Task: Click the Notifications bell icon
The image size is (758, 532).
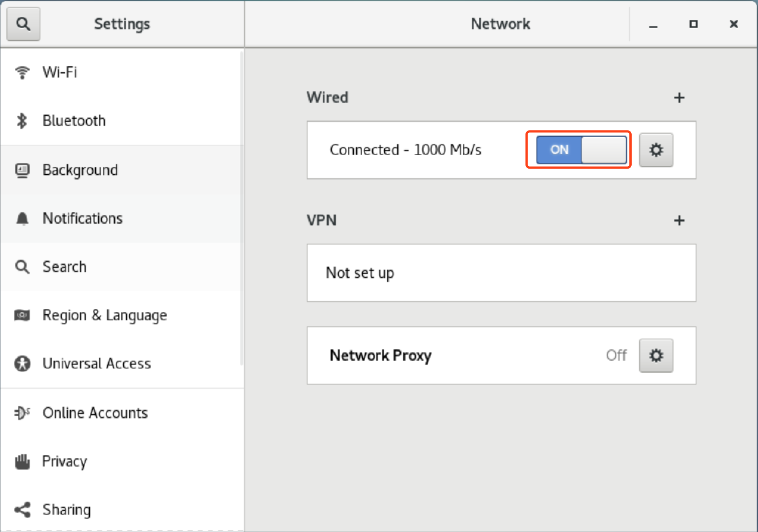Action: pyautogui.click(x=22, y=218)
